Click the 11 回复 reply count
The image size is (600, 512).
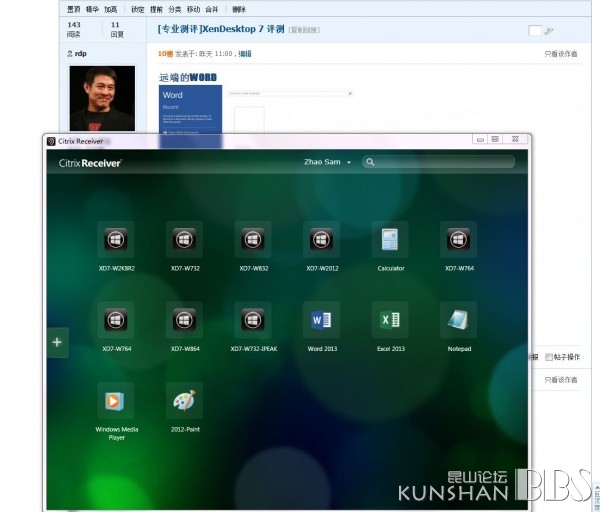pyautogui.click(x=117, y=29)
